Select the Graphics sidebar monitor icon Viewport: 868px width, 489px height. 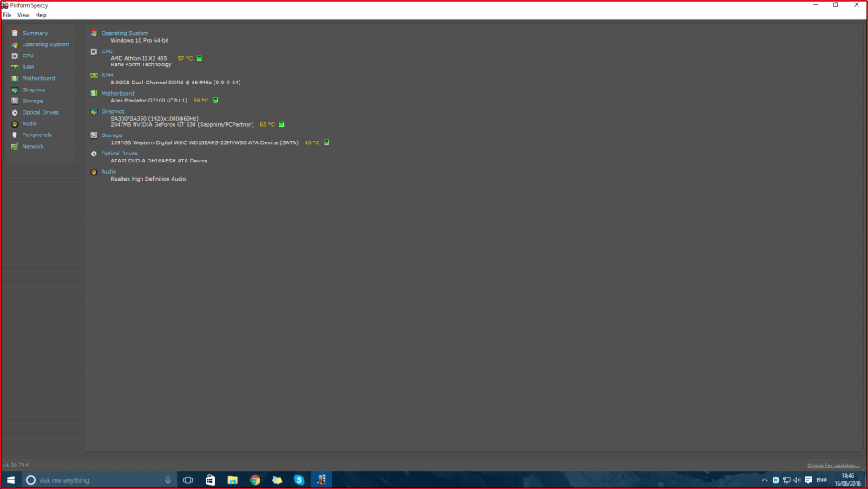15,89
